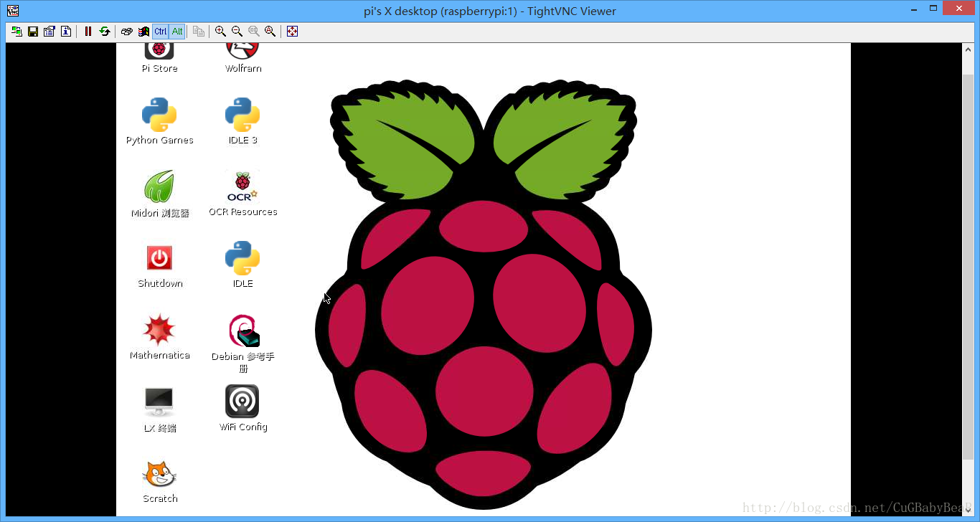This screenshot has width=980, height=522.
Task: Click the TightVNC Viewer window title text
Action: [490, 11]
